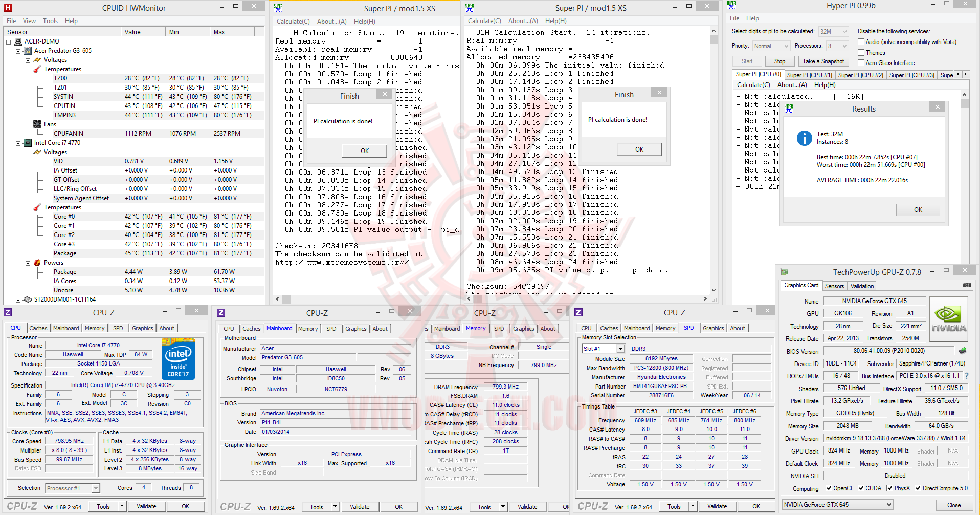Open the GPU-Z graphics card selector dropdown
This screenshot has height=515, width=980.
[x=838, y=505]
